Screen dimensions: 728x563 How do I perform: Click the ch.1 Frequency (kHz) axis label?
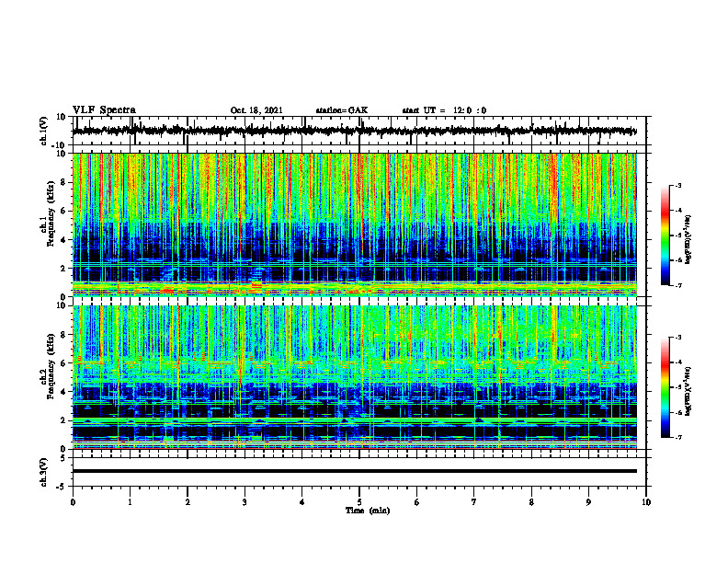tap(48, 214)
